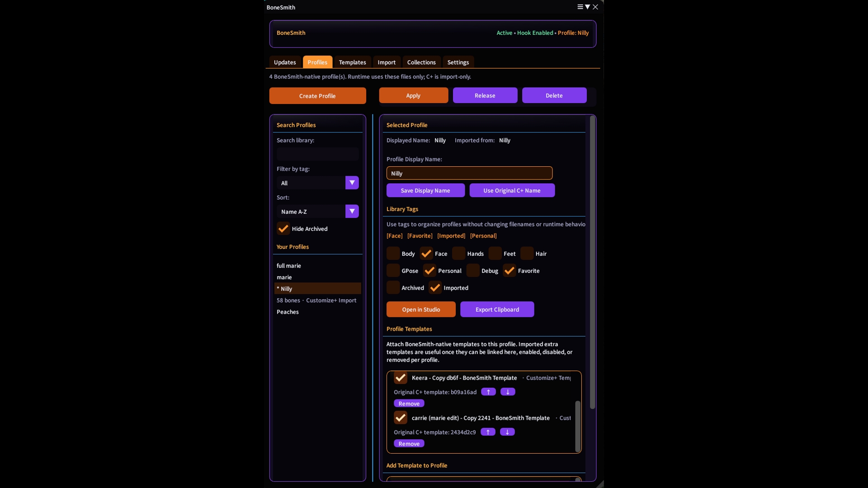
Task: Uncheck the Face tag checkbox
Action: point(426,253)
